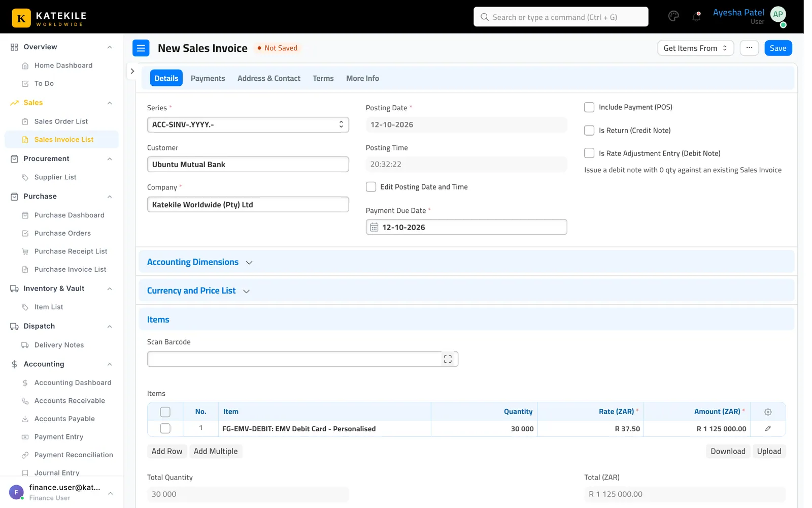Open the three-dots more menu
The width and height of the screenshot is (812, 508).
pos(749,48)
